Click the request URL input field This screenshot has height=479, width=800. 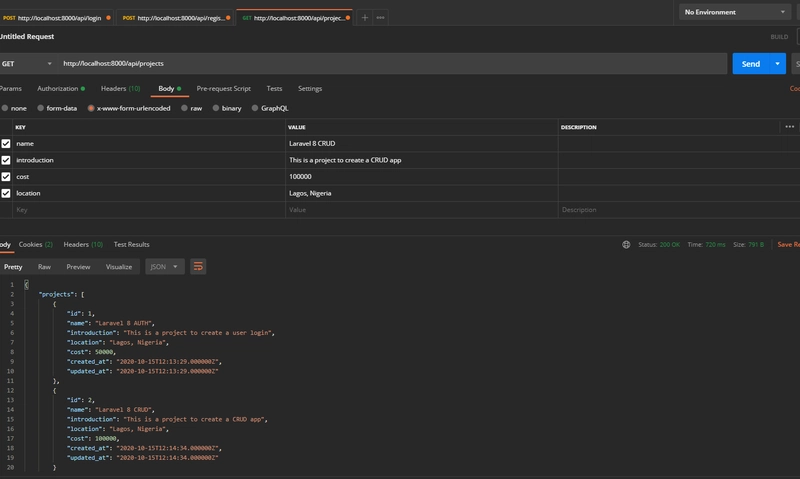tap(392, 64)
